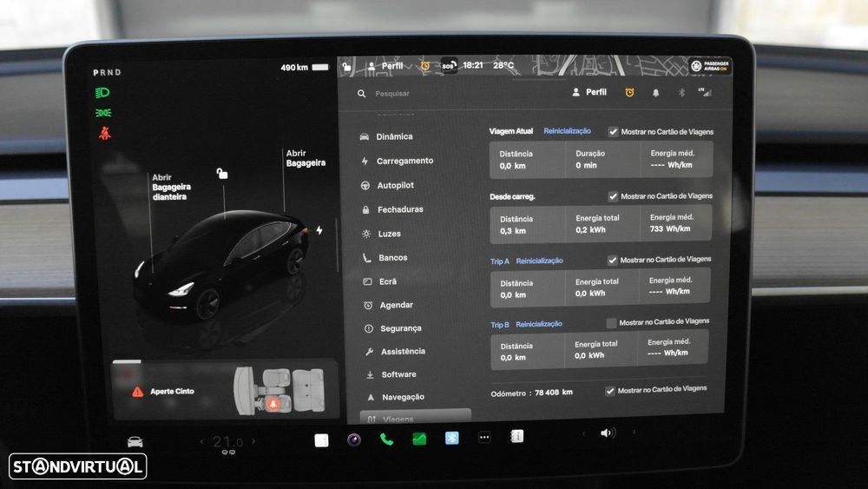The height and width of the screenshot is (489, 868).
Task: Decrease temperature with the left arrow
Action: [201, 441]
